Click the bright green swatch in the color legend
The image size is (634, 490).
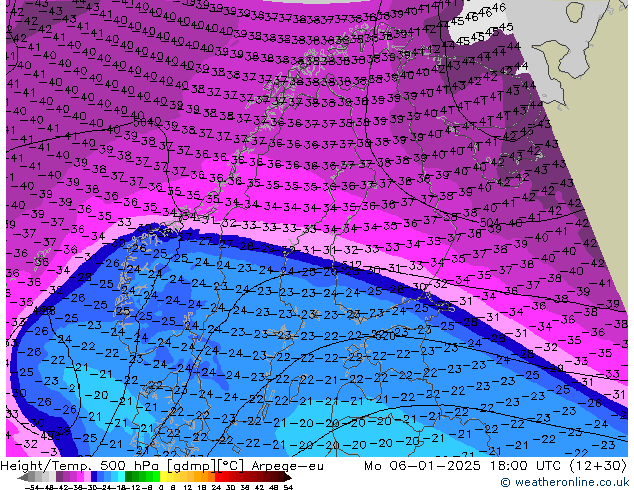[x=156, y=476]
